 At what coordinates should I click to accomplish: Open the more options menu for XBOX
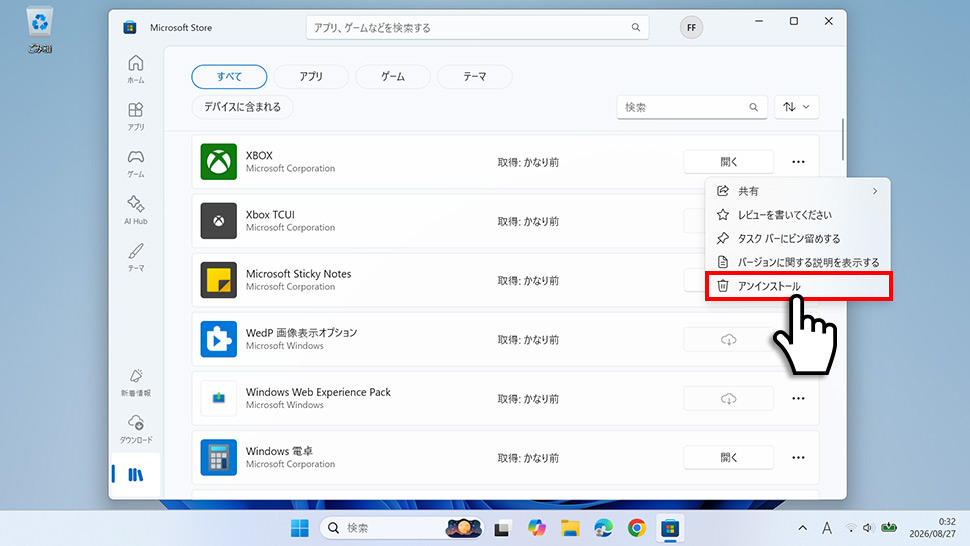[798, 162]
